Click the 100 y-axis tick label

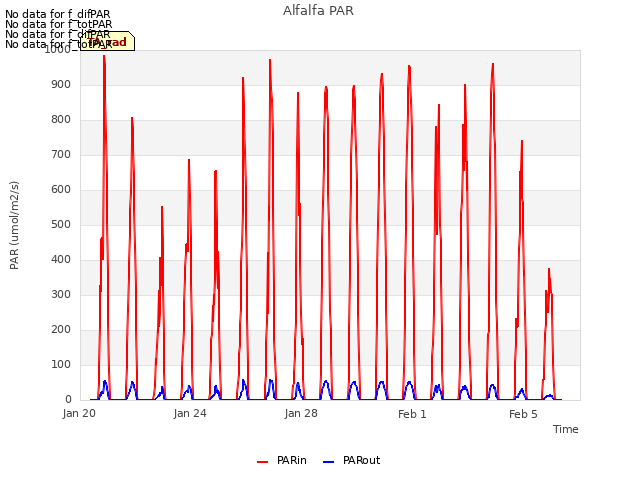(x=61, y=364)
